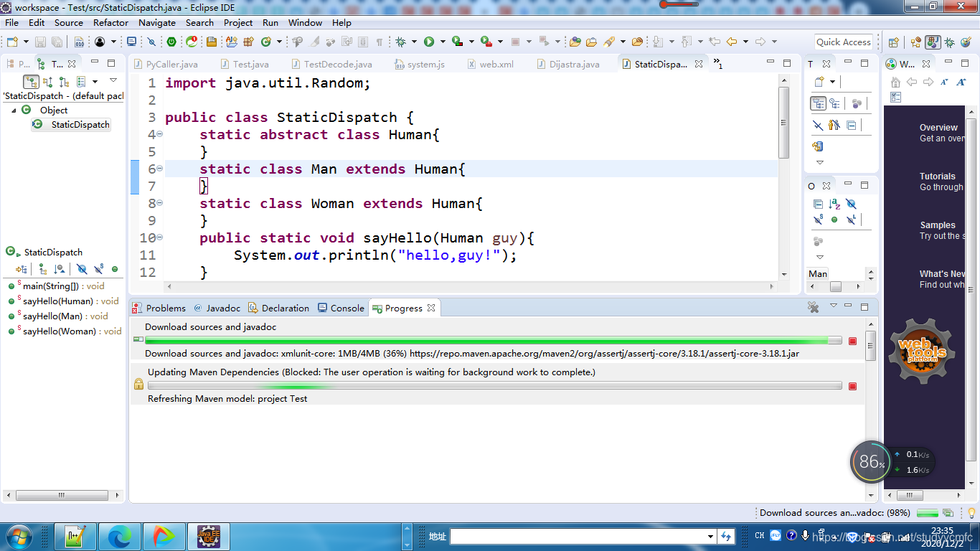
Task: Open the Samples link in Welcome view
Action: click(938, 225)
